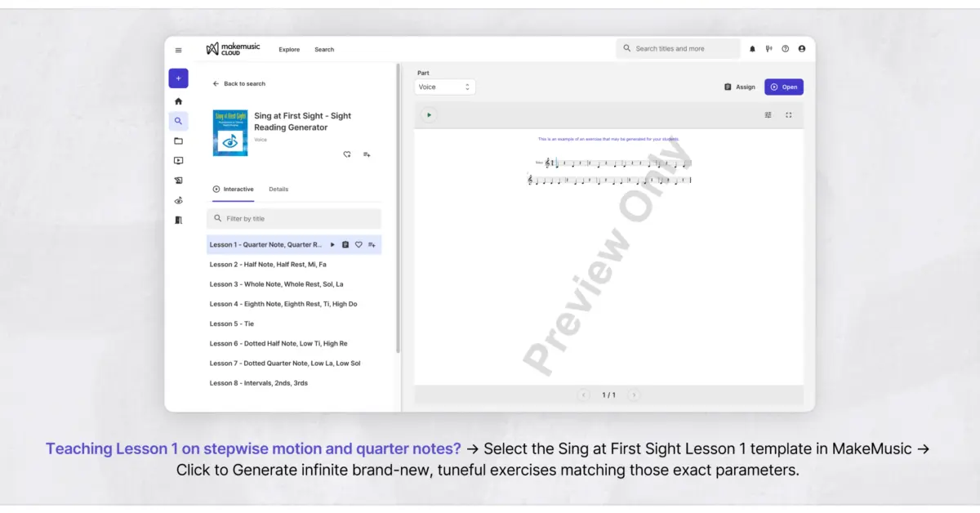Open the Explore menu
Image resolution: width=980 pixels, height=513 pixels.
pos(289,50)
